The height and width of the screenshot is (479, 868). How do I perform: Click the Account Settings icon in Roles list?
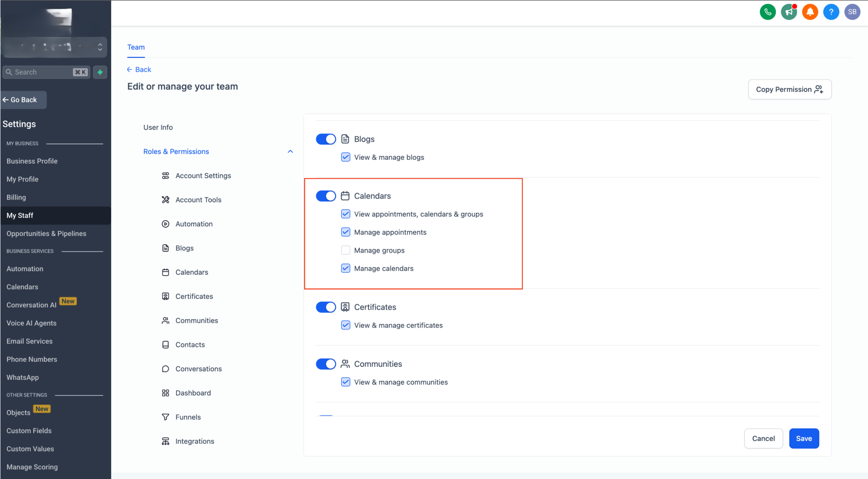pos(165,176)
